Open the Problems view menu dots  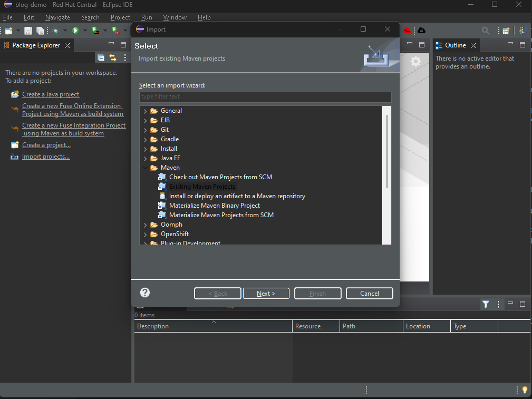tap(498, 304)
